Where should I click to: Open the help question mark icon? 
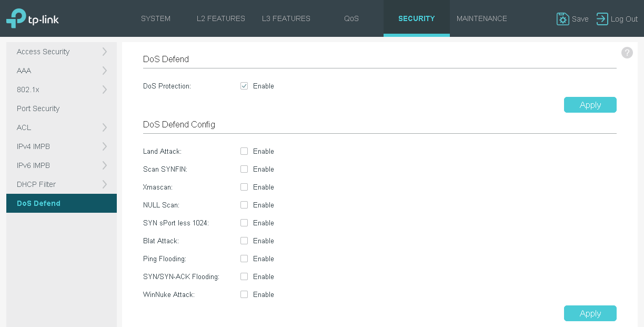click(627, 53)
